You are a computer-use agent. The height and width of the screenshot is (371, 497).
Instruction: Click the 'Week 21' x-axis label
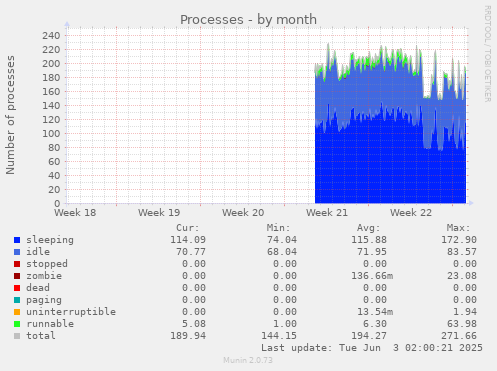pos(327,213)
